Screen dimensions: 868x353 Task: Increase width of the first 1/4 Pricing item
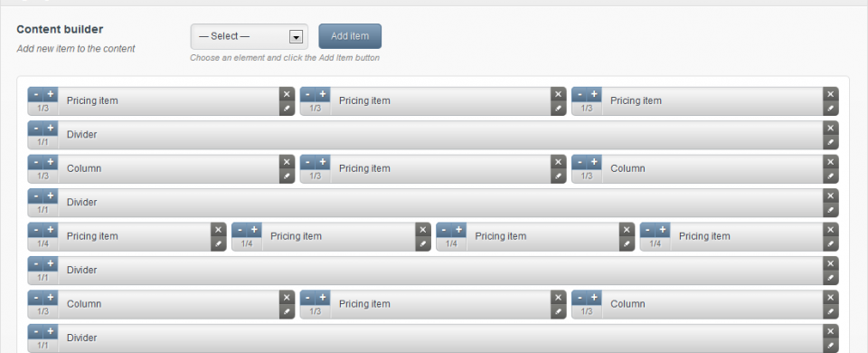(51, 229)
